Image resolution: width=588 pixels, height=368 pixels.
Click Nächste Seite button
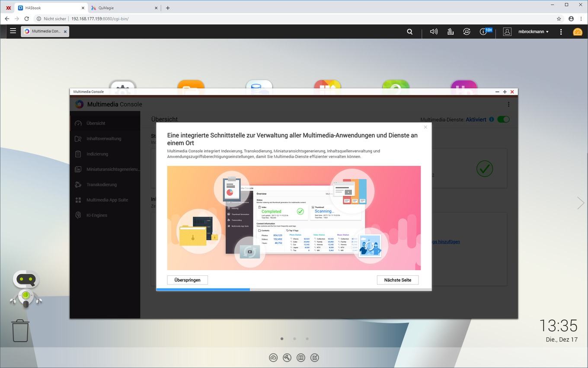tap(398, 280)
